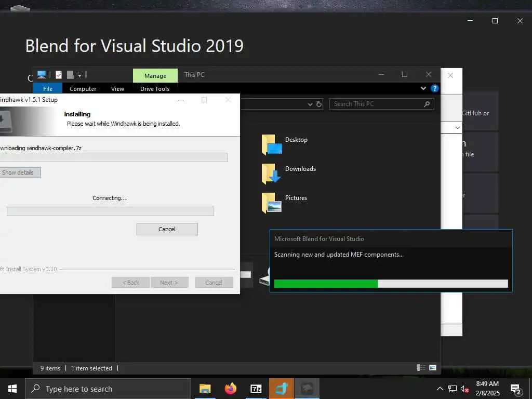Click the greyed Next button in Setup
This screenshot has width=532, height=399.
[x=169, y=282]
